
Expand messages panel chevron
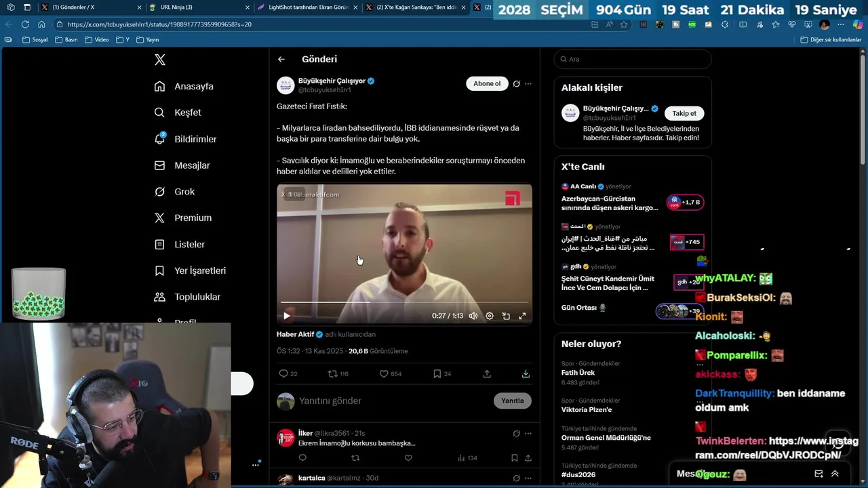(835, 474)
